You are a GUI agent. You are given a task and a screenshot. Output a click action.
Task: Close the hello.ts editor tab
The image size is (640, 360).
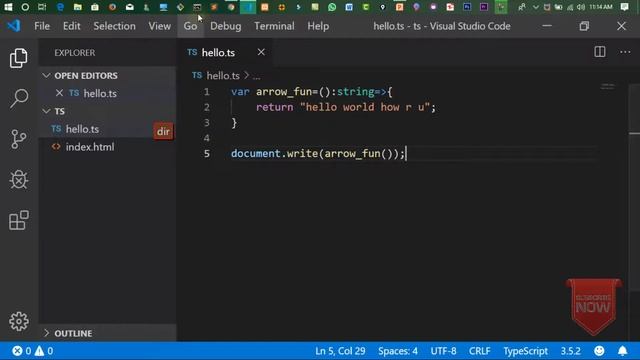pos(261,52)
